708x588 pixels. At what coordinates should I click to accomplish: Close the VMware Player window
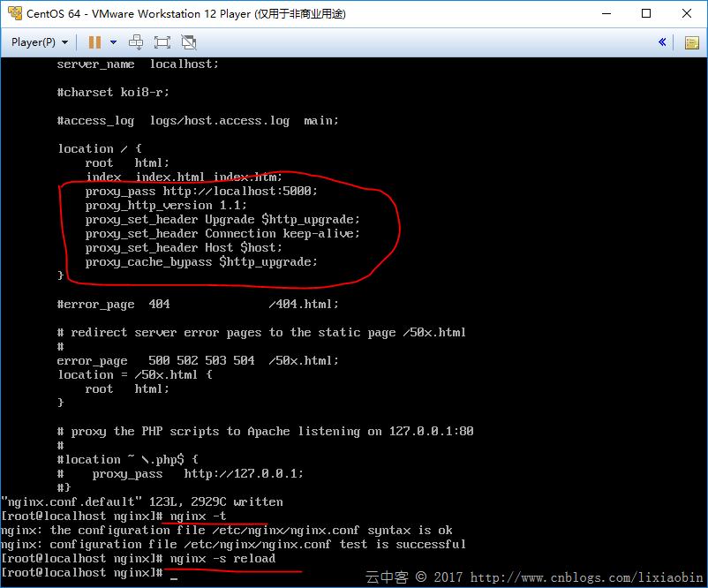point(687,13)
